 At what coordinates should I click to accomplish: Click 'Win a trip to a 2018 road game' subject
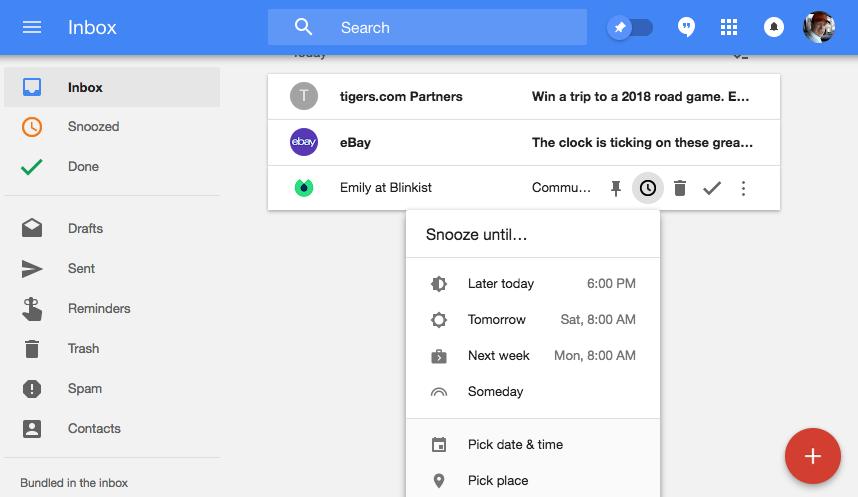click(640, 97)
